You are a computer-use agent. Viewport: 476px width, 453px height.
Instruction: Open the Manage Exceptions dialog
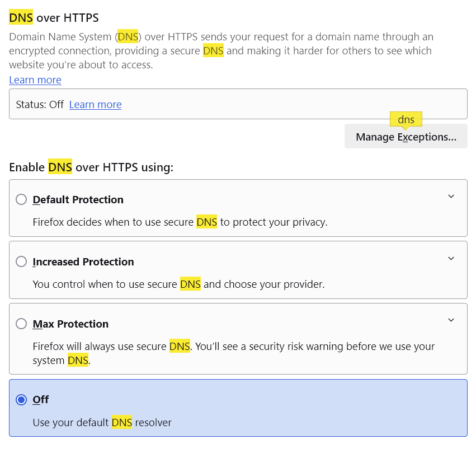[406, 137]
